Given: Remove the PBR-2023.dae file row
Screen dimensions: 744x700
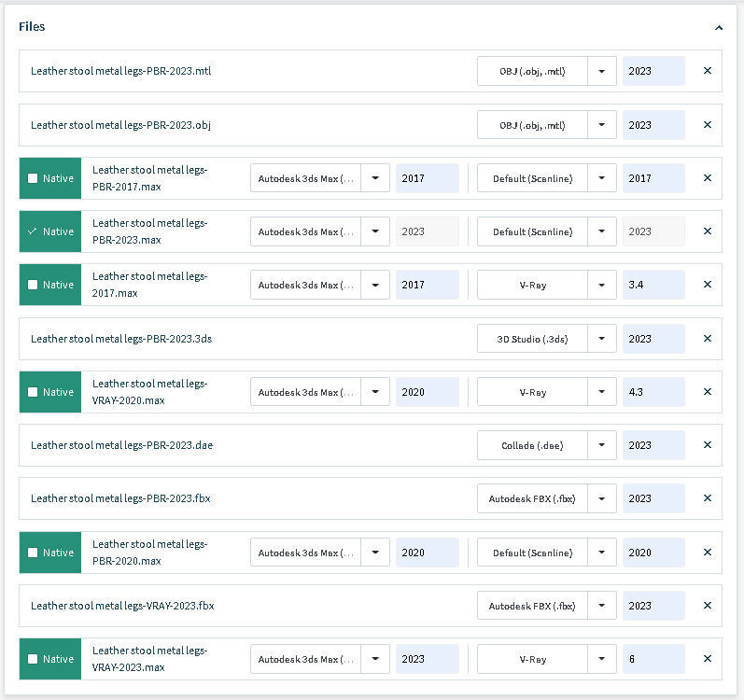Looking at the screenshot, I should [x=707, y=446].
